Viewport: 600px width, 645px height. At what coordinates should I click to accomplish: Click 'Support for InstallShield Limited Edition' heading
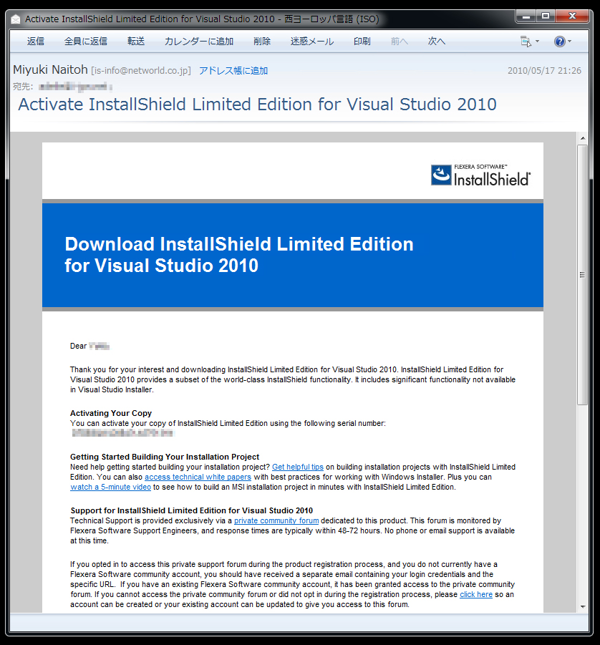coord(192,510)
